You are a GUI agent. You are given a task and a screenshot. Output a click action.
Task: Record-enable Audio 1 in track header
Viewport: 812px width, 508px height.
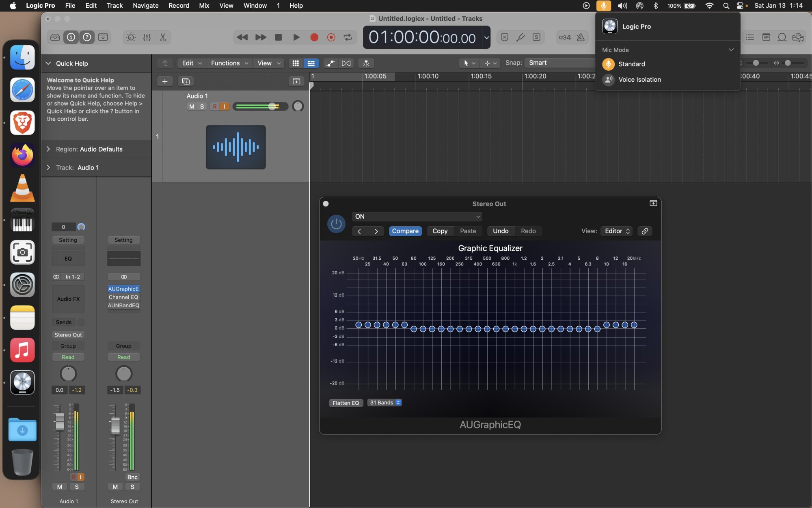click(215, 106)
